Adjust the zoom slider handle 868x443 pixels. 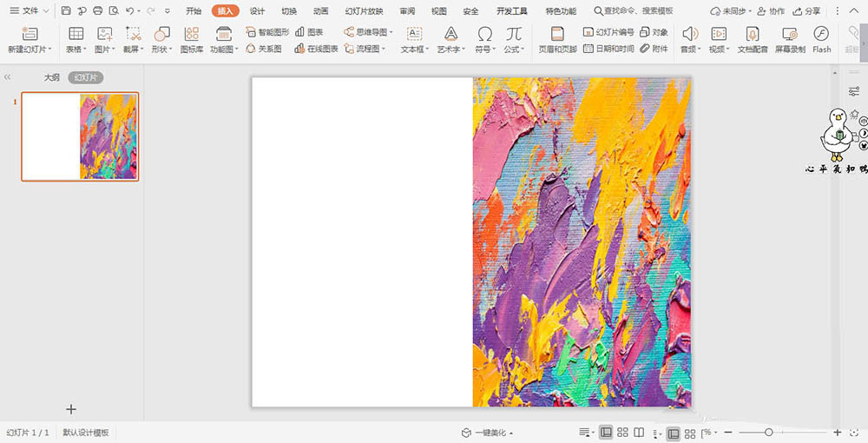(x=769, y=433)
